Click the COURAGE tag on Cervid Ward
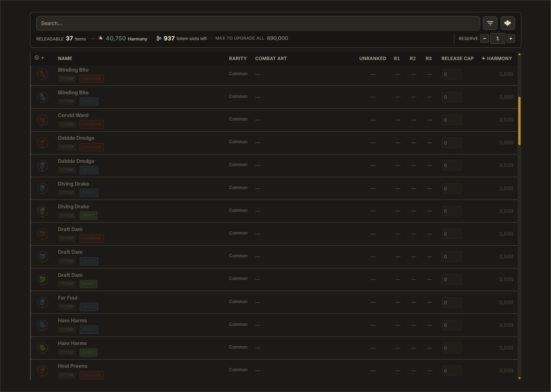The image size is (551, 392). (x=92, y=124)
